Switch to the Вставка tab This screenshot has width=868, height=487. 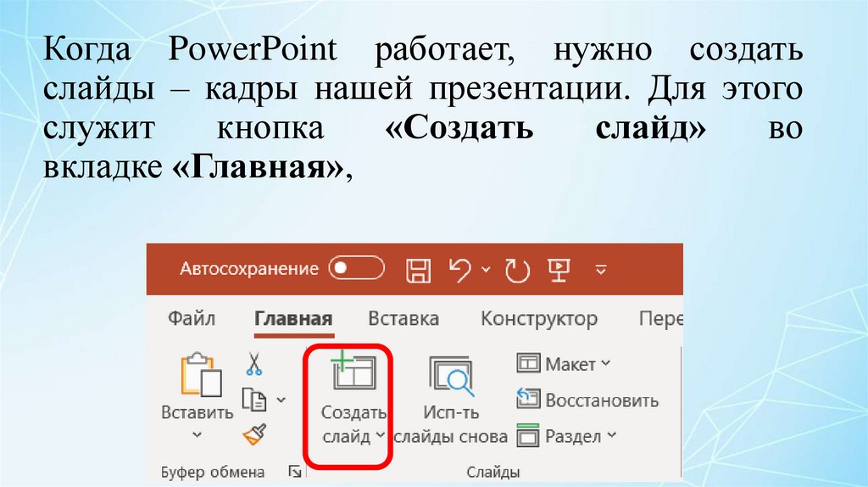pos(403,318)
